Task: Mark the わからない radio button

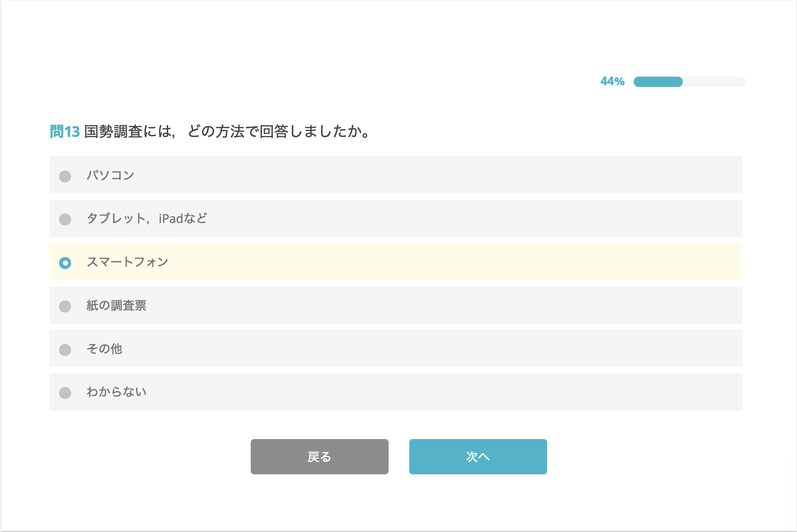Action: (65, 393)
